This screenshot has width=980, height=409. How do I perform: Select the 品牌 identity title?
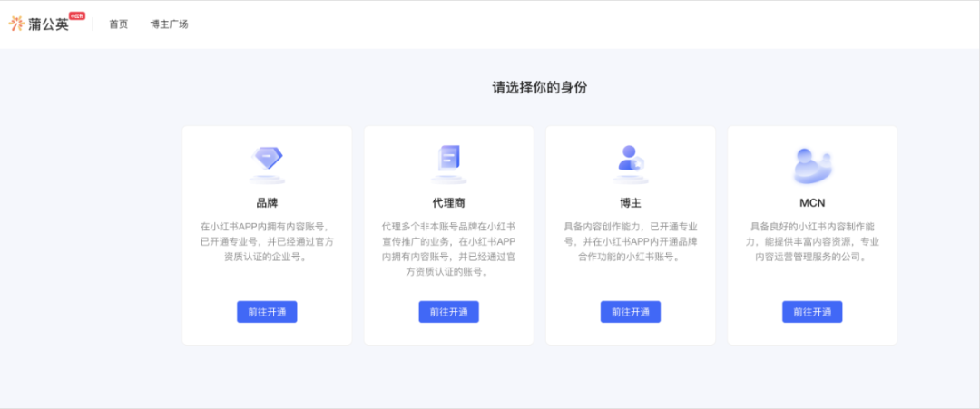click(267, 202)
